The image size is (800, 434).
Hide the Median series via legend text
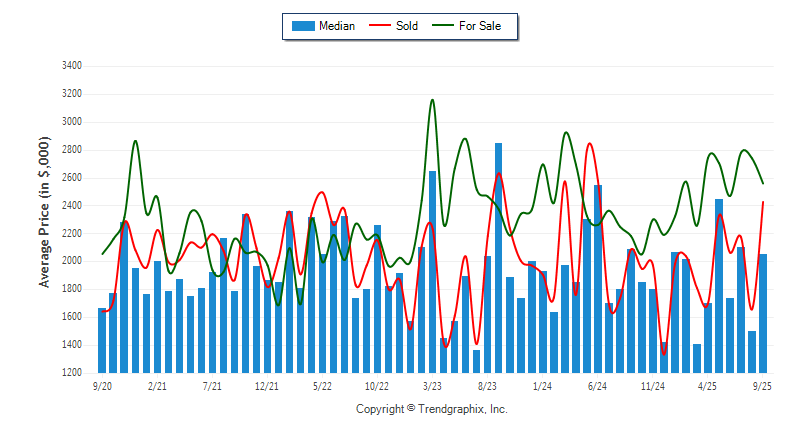point(337,26)
